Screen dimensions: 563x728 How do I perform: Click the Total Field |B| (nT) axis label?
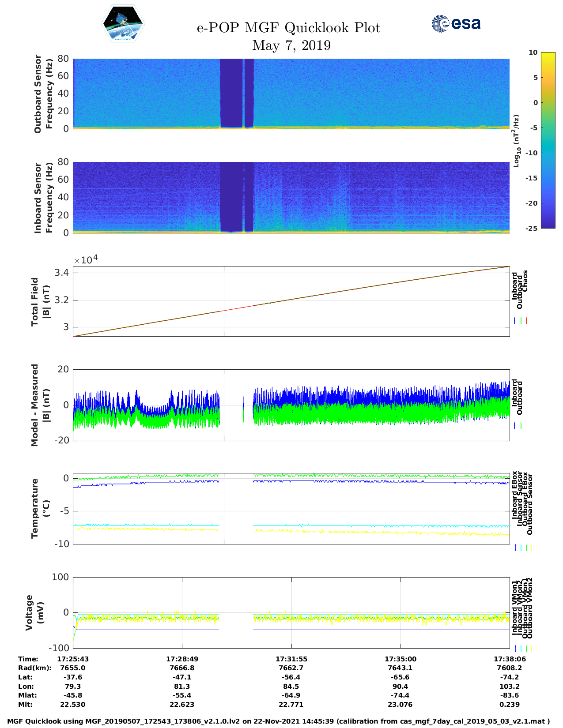[x=41, y=302]
